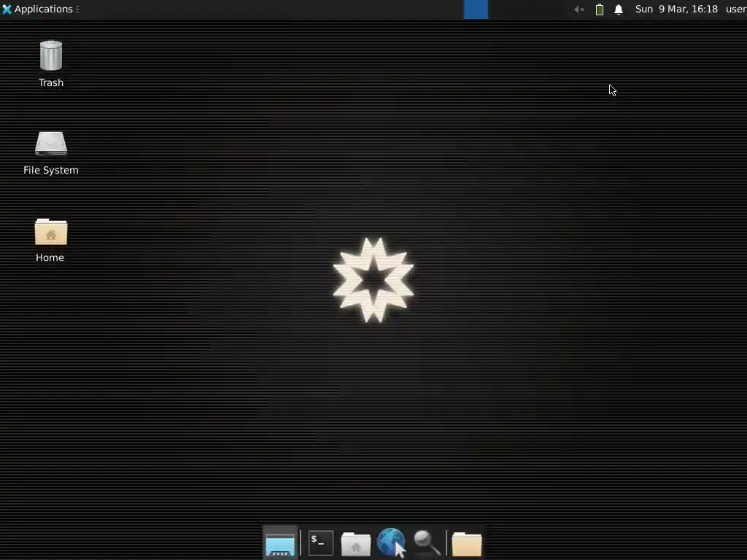747x560 pixels.
Task: Open the calendar by clicking the clock
Action: click(677, 9)
